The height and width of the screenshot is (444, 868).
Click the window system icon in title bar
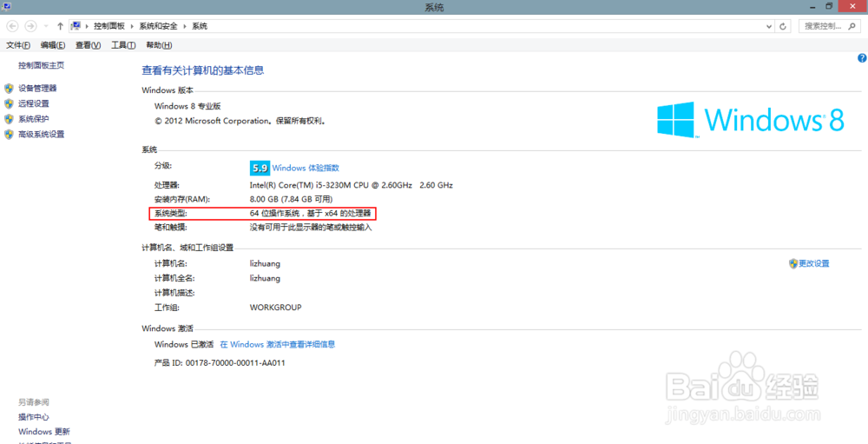7,6
